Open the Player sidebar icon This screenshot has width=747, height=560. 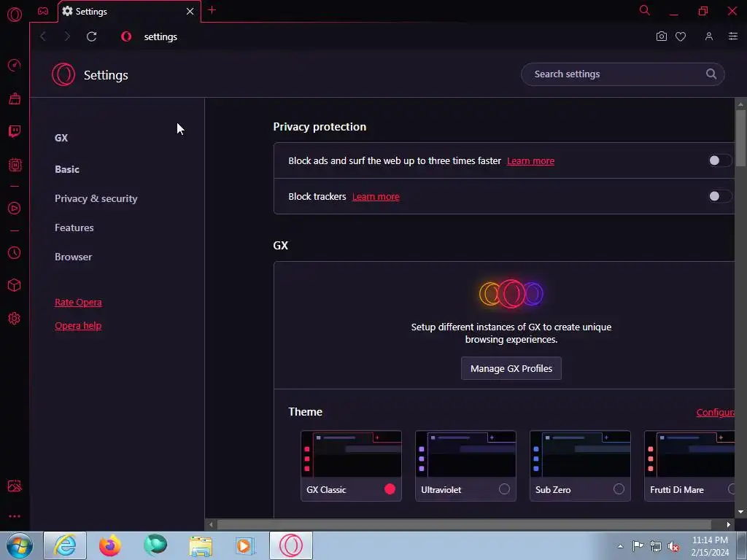[15, 208]
